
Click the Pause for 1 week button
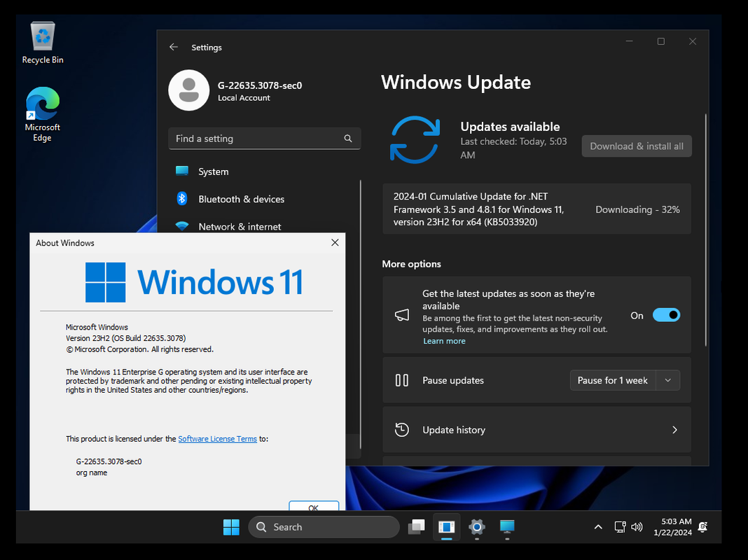coord(613,380)
